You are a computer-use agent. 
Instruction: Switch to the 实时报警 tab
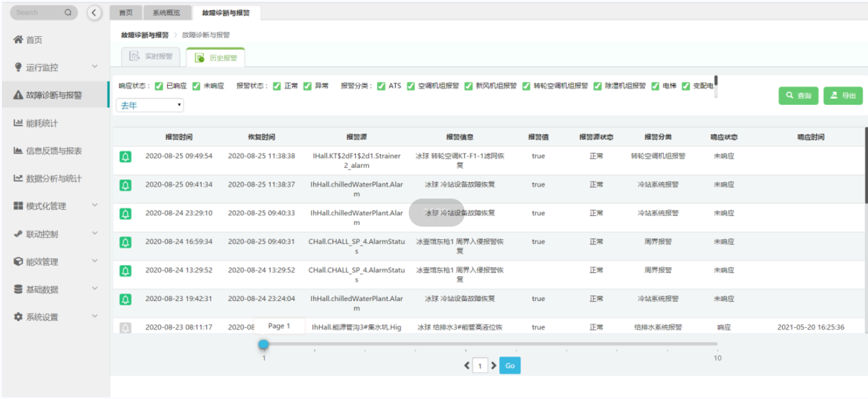point(151,57)
